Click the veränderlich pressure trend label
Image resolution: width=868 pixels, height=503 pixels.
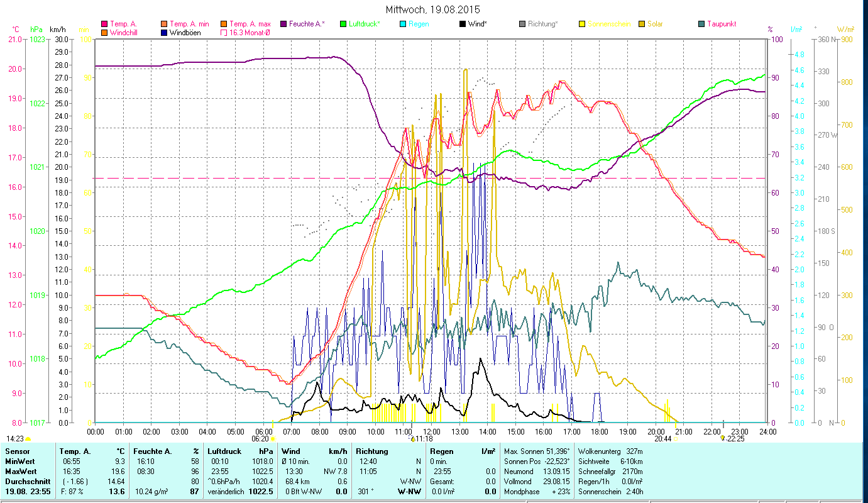(x=226, y=492)
